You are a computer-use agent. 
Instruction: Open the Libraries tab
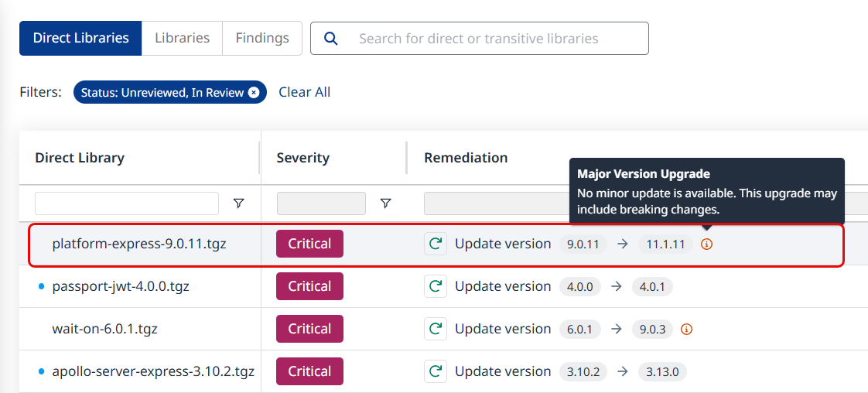182,38
